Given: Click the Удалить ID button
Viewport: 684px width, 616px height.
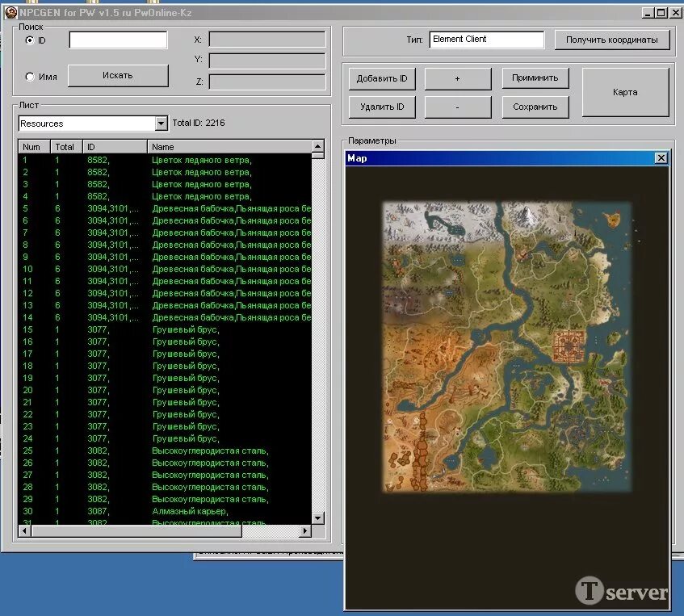Looking at the screenshot, I should click(382, 107).
